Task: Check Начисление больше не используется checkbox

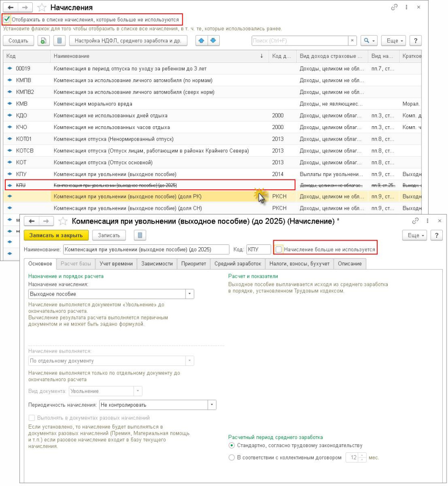Action: 279,250
